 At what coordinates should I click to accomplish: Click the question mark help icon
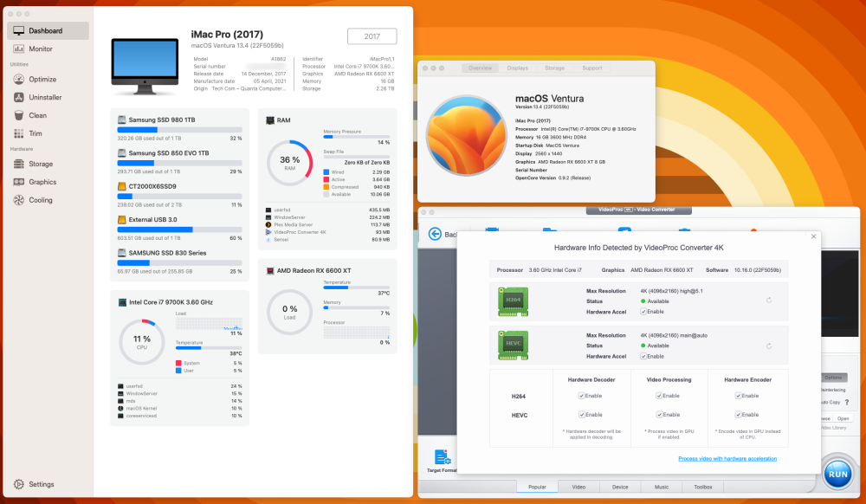tap(847, 403)
